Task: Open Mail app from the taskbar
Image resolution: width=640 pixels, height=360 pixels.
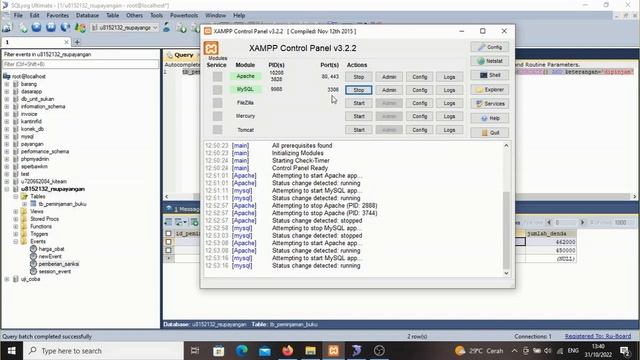Action: click(x=265, y=351)
